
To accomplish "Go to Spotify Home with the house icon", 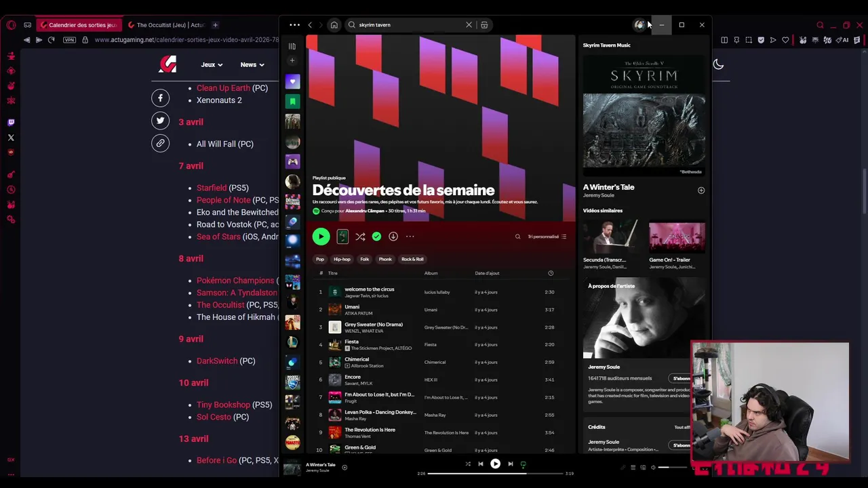I will click(334, 25).
